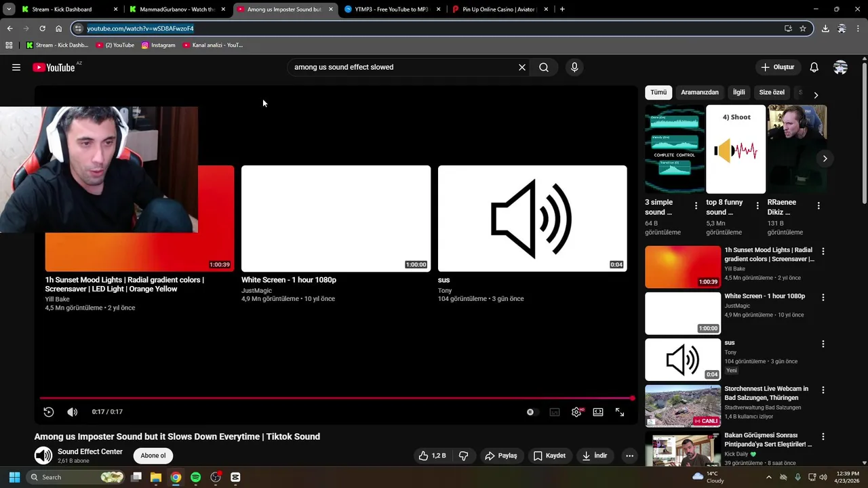Mute the video with the speaker icon
The height and width of the screenshot is (488, 868).
73,412
